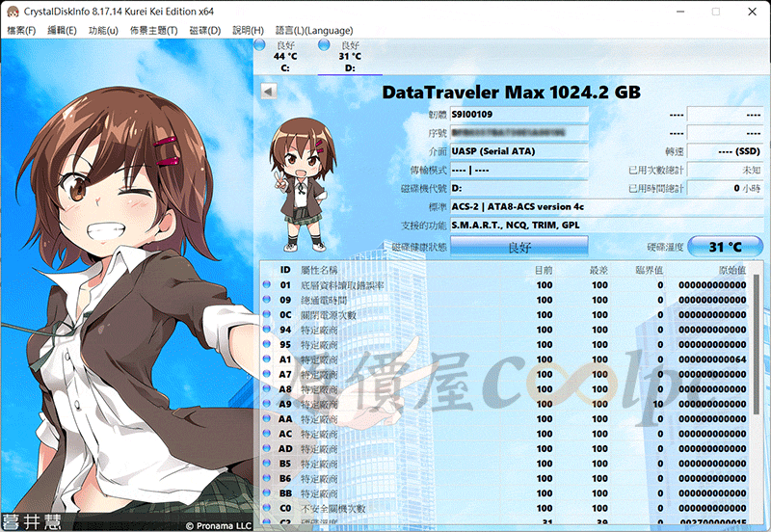Click the 31 °C temperature button
Image resolution: width=771 pixels, height=532 pixels.
tap(725, 247)
